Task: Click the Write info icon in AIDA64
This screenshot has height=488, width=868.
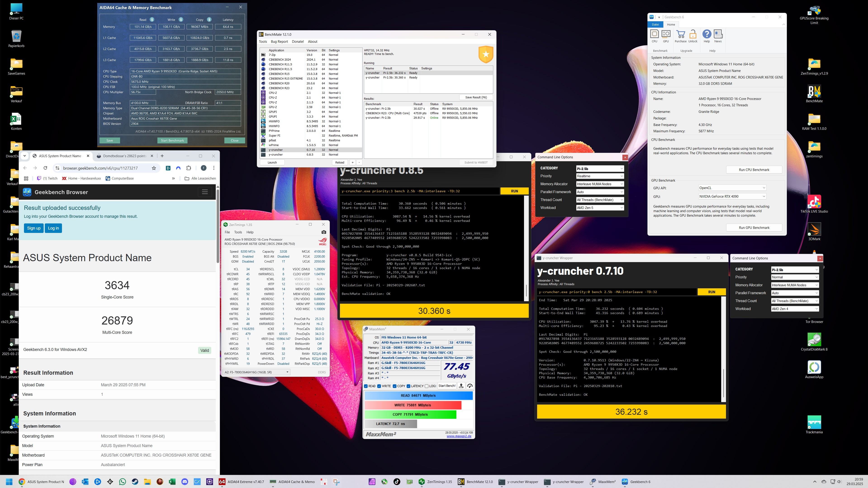Action: (x=181, y=19)
